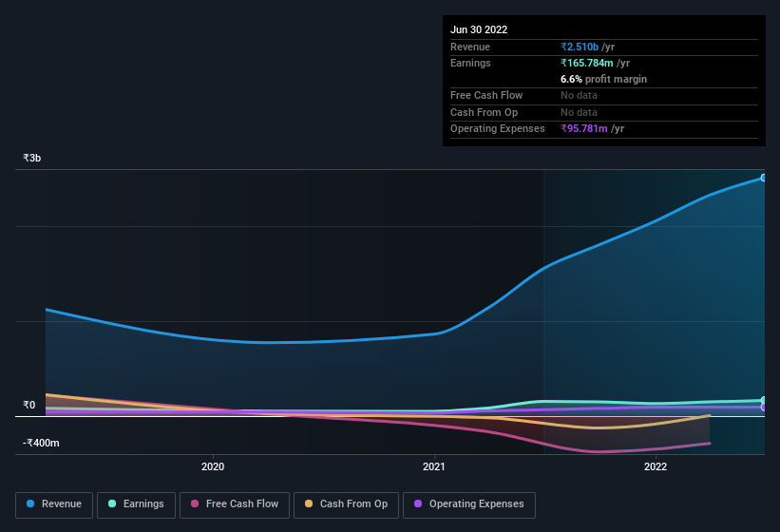Toggle the Free Cash Flow legend button
The height and width of the screenshot is (532, 780).
point(235,504)
